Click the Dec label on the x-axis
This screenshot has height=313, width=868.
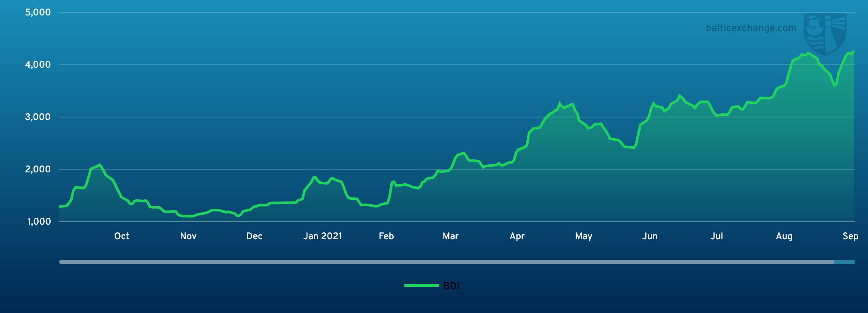coord(254,236)
